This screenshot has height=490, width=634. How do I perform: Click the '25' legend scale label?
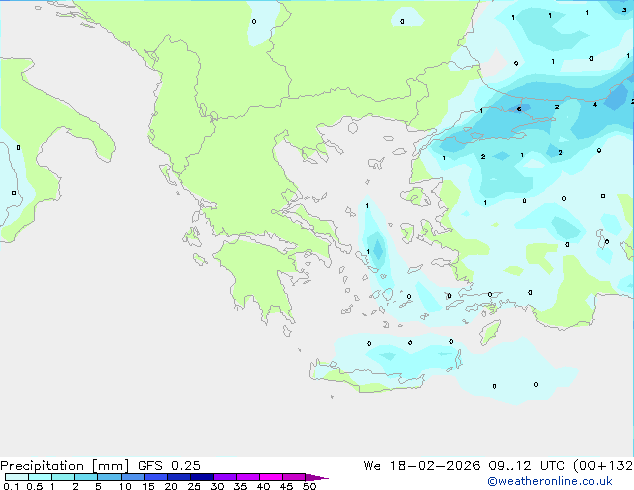[194, 486]
